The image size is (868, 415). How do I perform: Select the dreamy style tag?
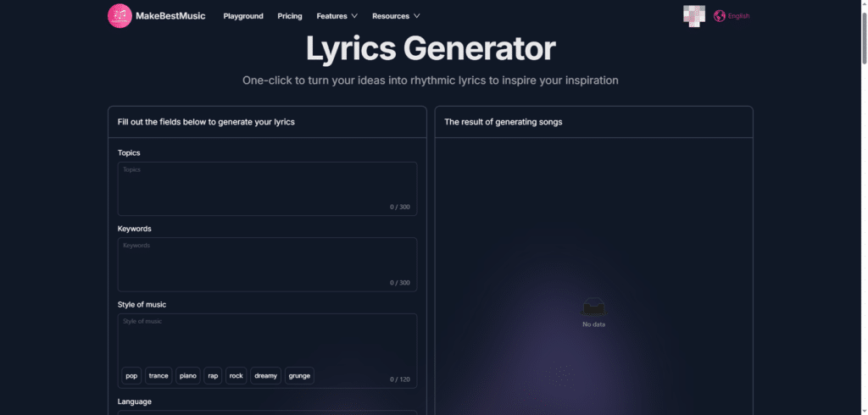coord(265,376)
